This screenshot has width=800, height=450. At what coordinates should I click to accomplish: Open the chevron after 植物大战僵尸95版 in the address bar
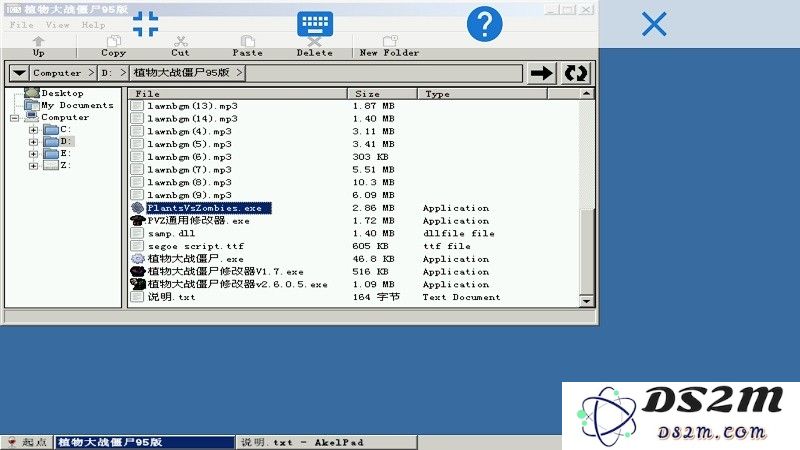click(239, 73)
